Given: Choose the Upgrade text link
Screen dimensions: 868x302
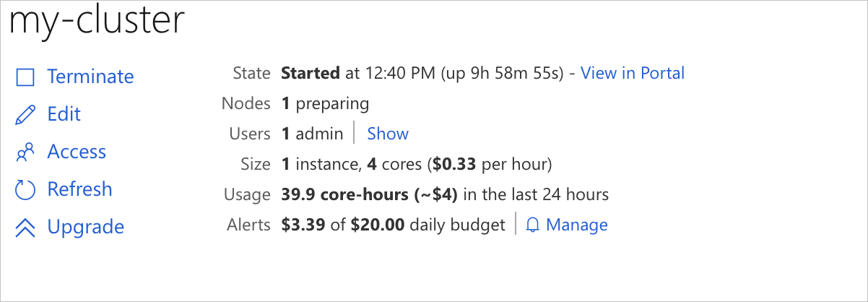Looking at the screenshot, I should [85, 227].
